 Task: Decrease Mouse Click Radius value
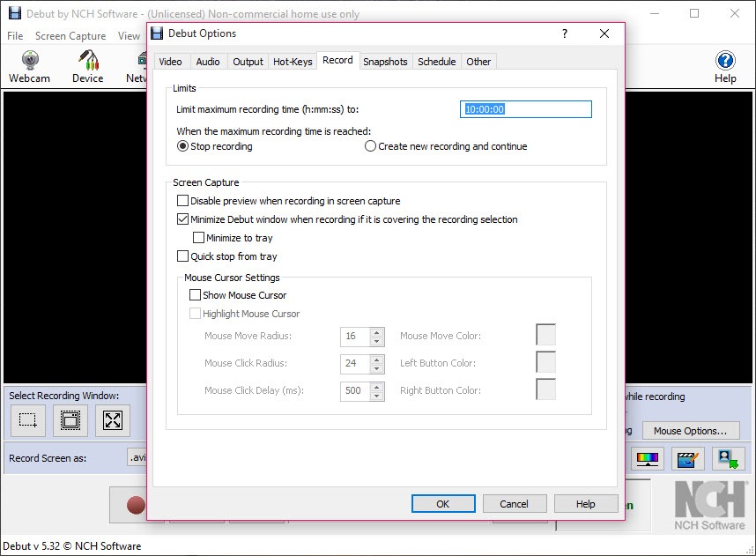[377, 368]
